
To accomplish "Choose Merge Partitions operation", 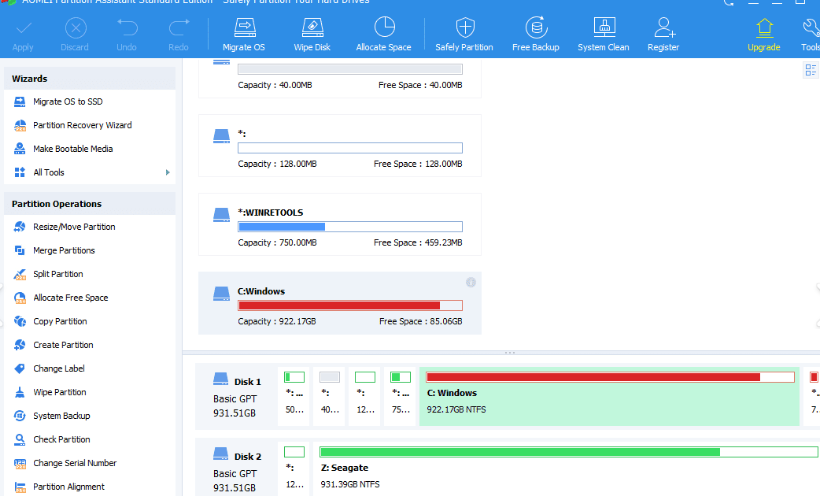I will (64, 250).
